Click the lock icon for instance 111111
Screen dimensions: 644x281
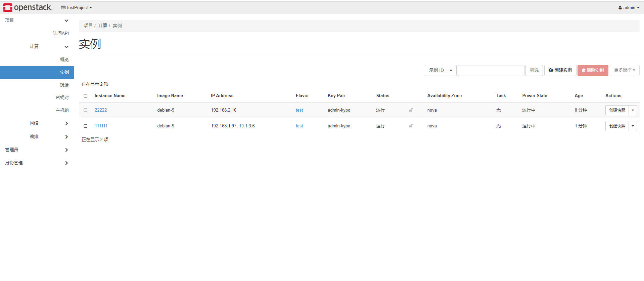point(411,126)
